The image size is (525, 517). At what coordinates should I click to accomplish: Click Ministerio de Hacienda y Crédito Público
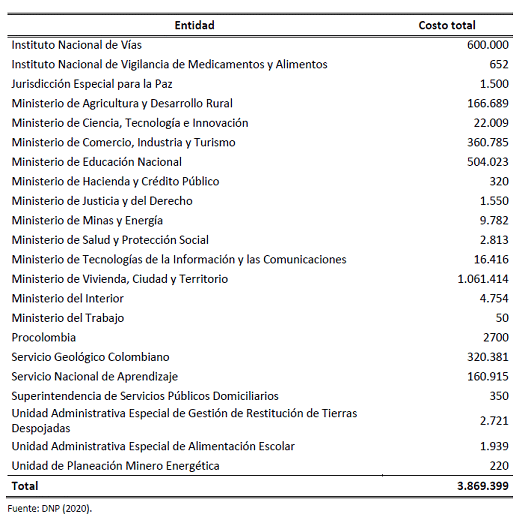116,181
